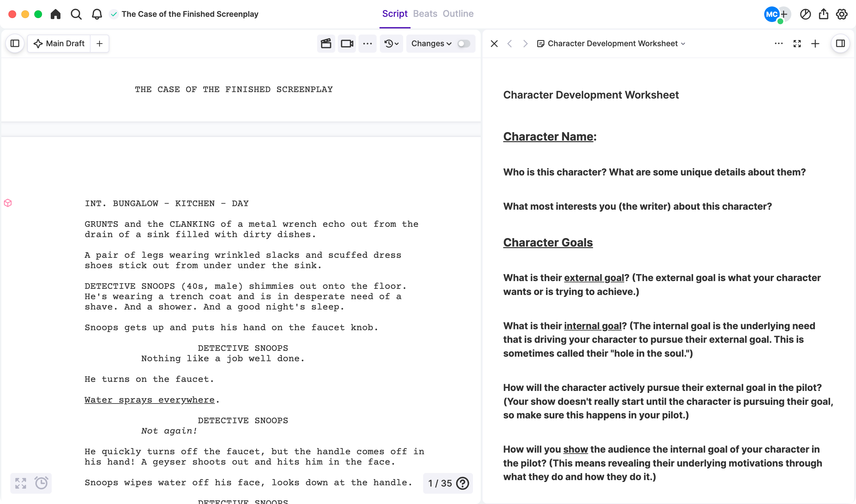Expand the Changes dropdown
Image resolution: width=856 pixels, height=504 pixels.
[431, 44]
